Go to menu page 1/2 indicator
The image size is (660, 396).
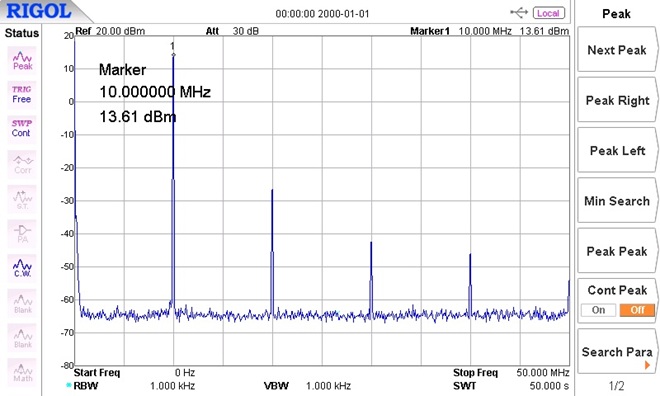tap(616, 385)
